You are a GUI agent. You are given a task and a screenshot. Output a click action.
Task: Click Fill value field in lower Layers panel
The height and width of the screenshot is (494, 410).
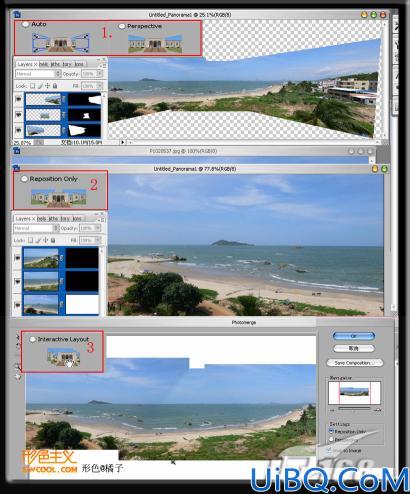[87, 240]
